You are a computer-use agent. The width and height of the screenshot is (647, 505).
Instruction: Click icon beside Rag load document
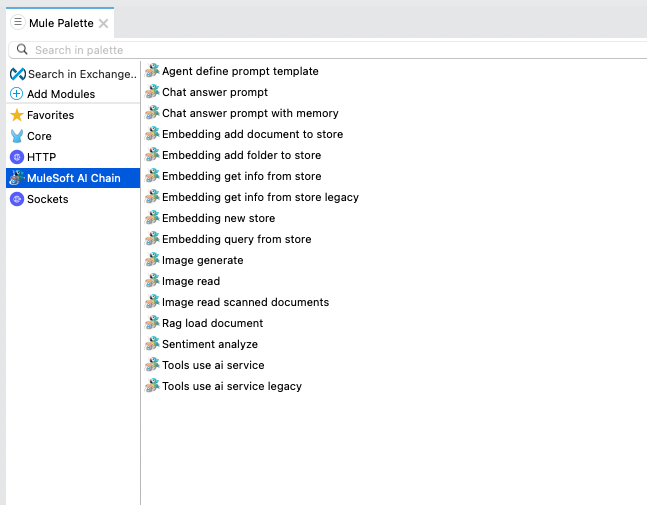pos(152,323)
